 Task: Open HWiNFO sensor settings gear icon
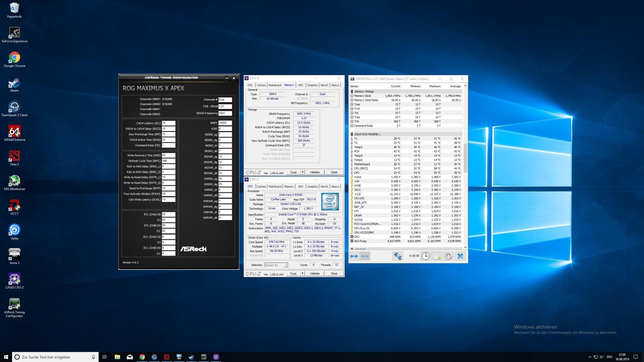point(448,256)
